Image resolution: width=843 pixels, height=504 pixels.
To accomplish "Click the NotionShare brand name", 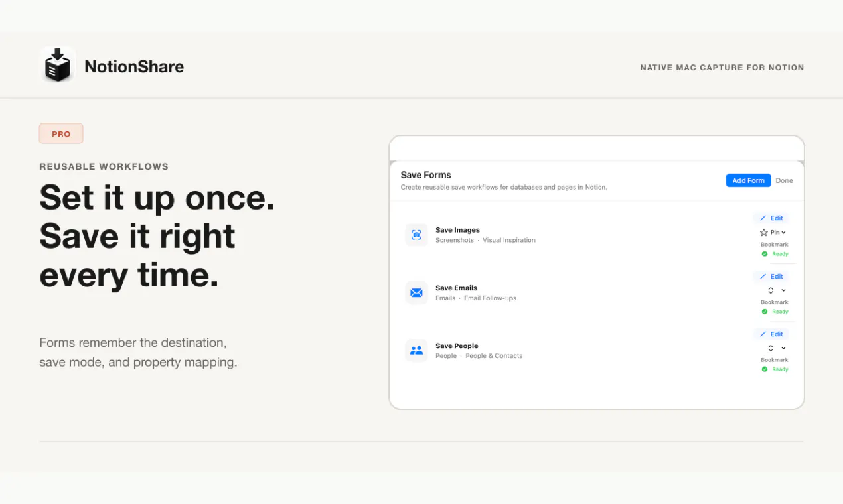I will point(134,66).
